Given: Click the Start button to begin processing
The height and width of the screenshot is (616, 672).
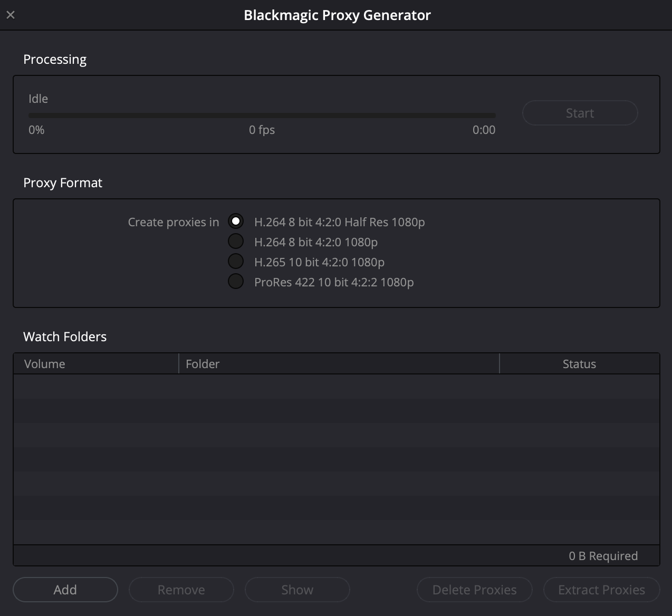Looking at the screenshot, I should (x=579, y=113).
